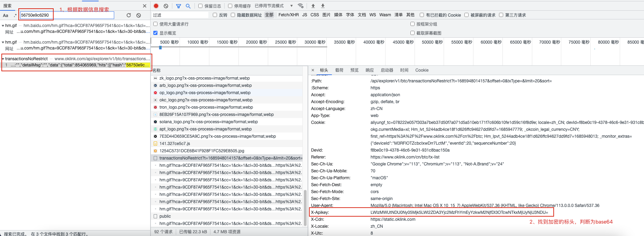Switch to the 时间 tab
This screenshot has height=236, width=644.
coord(404,70)
